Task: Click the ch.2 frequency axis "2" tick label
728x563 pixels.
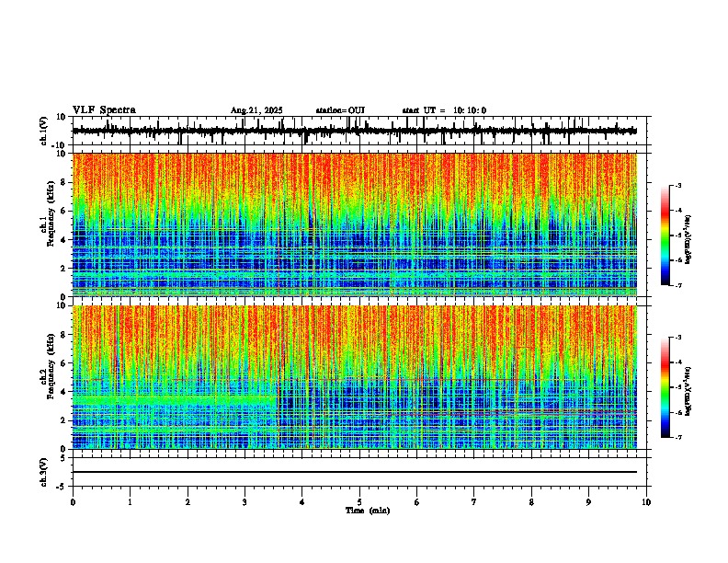Action: point(63,420)
